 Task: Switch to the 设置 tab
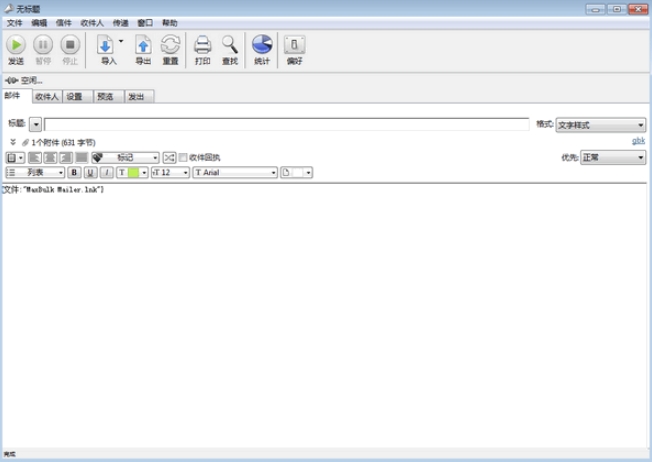pyautogui.click(x=78, y=96)
